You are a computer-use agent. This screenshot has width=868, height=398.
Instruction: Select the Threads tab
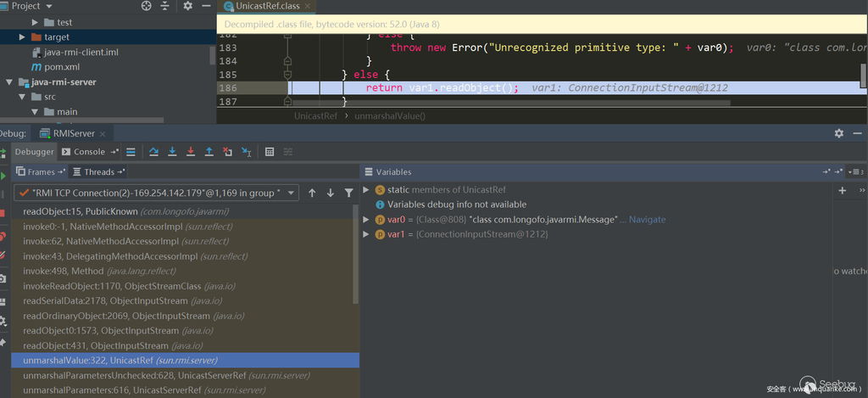(99, 171)
